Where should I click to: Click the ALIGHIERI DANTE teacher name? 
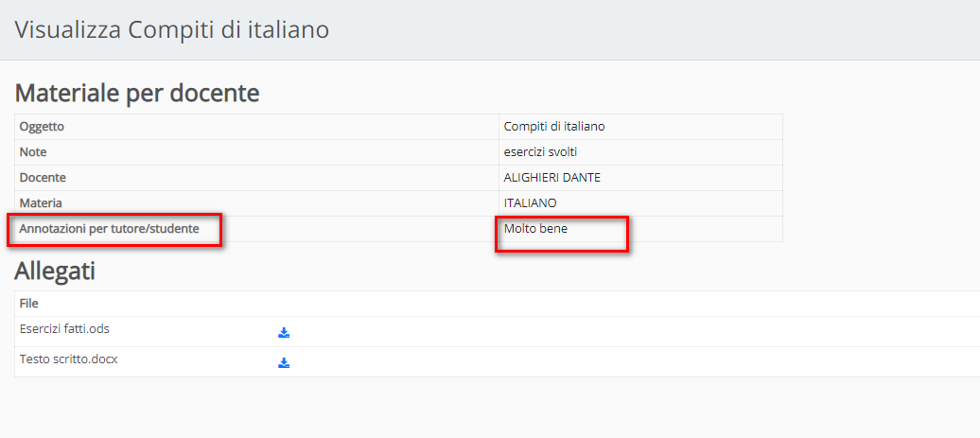551,178
